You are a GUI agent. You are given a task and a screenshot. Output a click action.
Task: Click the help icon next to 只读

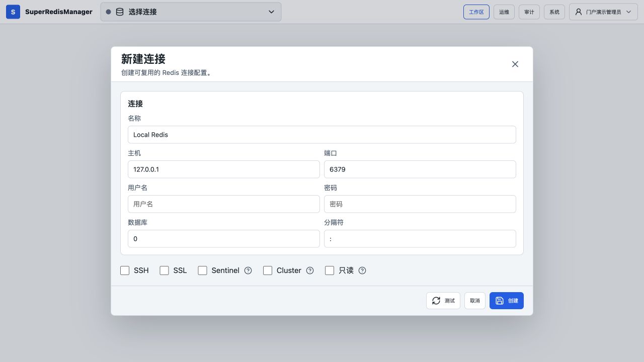tap(362, 270)
